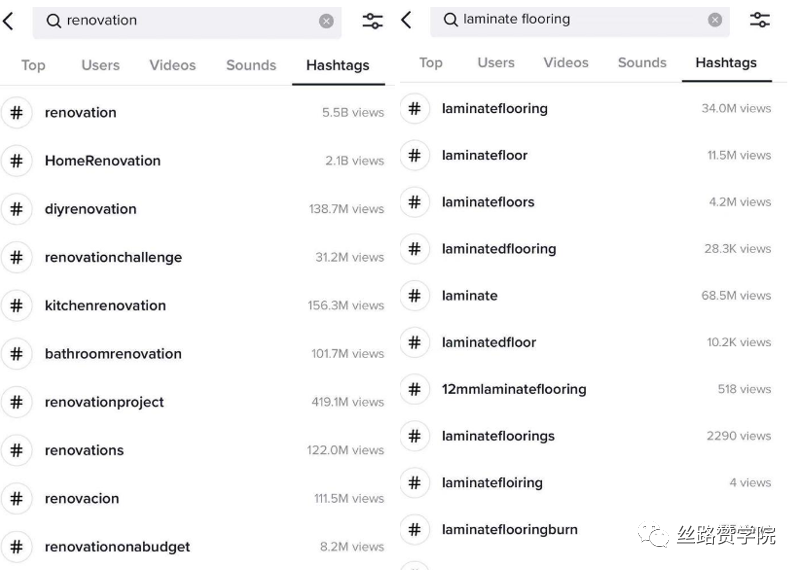801x570 pixels.
Task: Tap the hashtag icon beside kitchenrenovation
Action: point(16,306)
